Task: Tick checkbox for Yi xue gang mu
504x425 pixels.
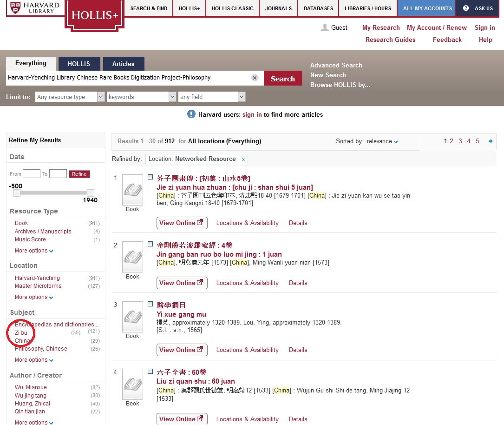Action: (x=150, y=304)
